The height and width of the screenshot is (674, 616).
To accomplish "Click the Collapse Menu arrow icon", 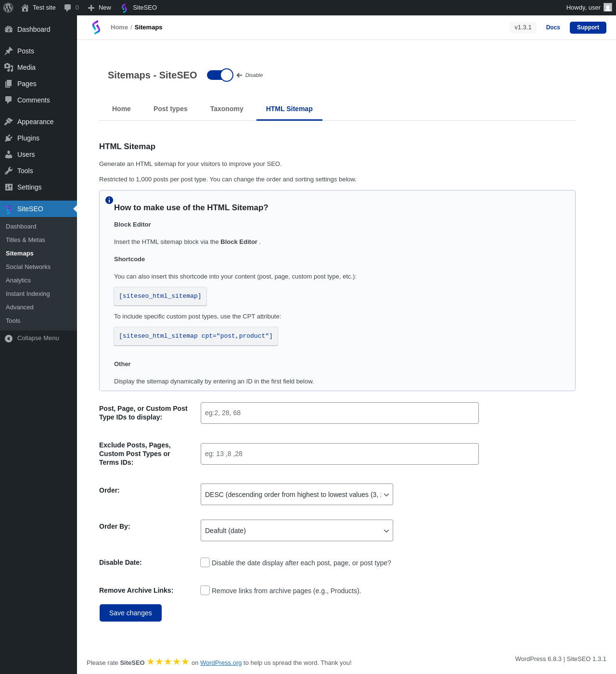I will point(9,338).
